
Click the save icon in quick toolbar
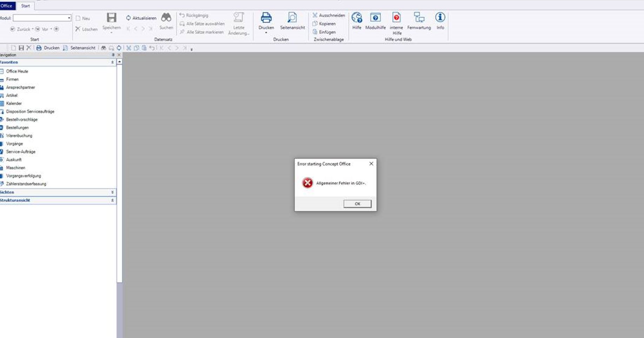pos(21,48)
